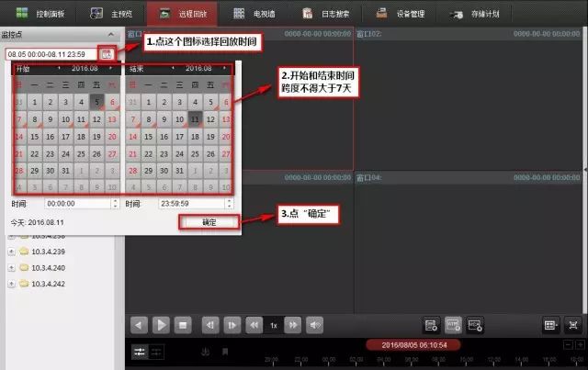
Task: Expand the 10.3.4.239 device tree node
Action: coord(11,251)
